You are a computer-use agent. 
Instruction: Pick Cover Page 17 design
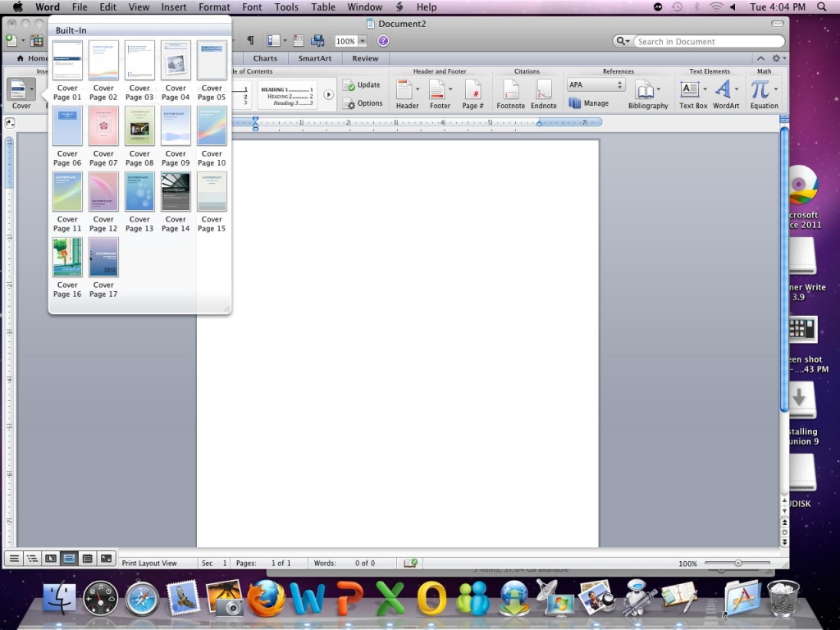coord(103,257)
